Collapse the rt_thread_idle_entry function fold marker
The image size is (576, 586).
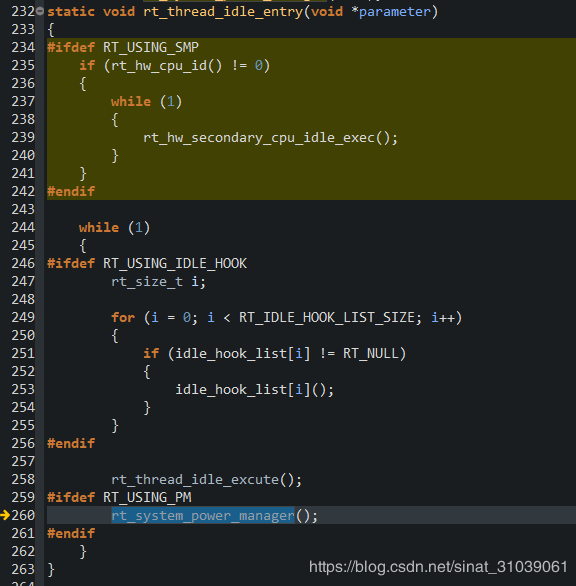click(x=40, y=11)
